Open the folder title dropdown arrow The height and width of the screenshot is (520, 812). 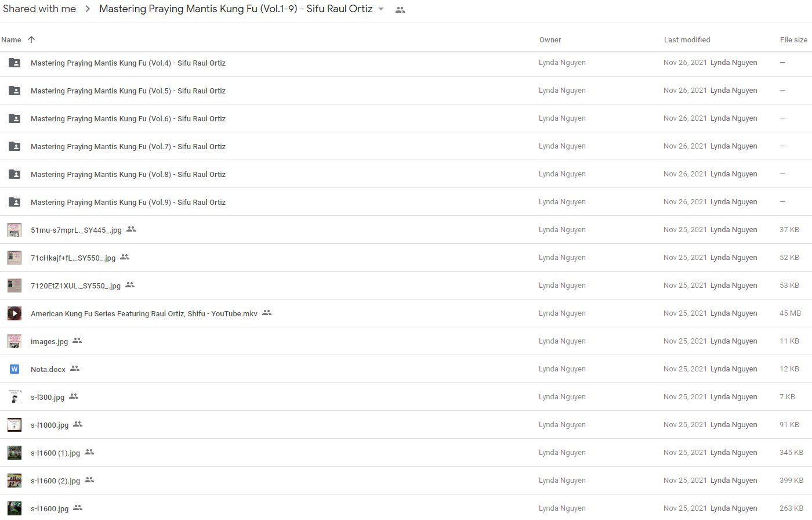pos(381,9)
